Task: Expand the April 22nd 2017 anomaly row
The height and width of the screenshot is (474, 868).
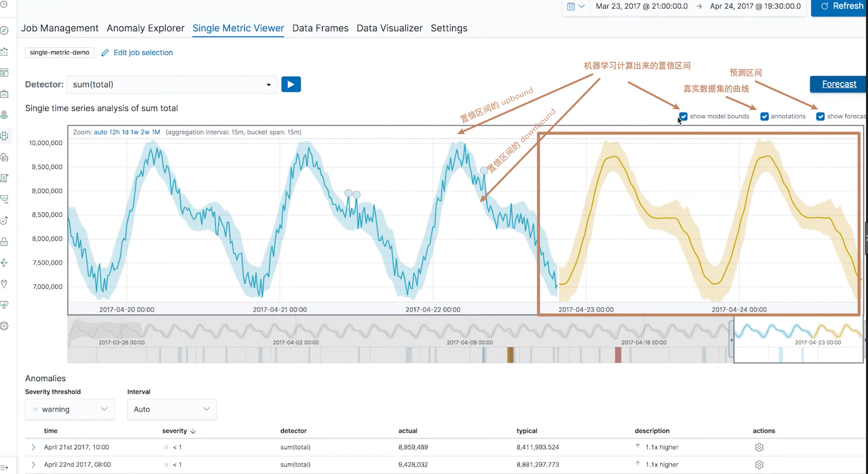Action: click(x=34, y=465)
